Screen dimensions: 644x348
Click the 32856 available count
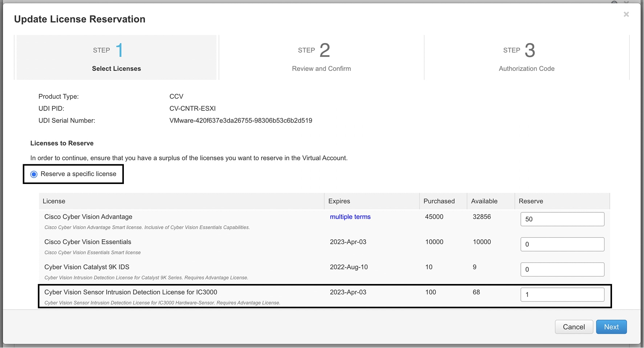[482, 217]
